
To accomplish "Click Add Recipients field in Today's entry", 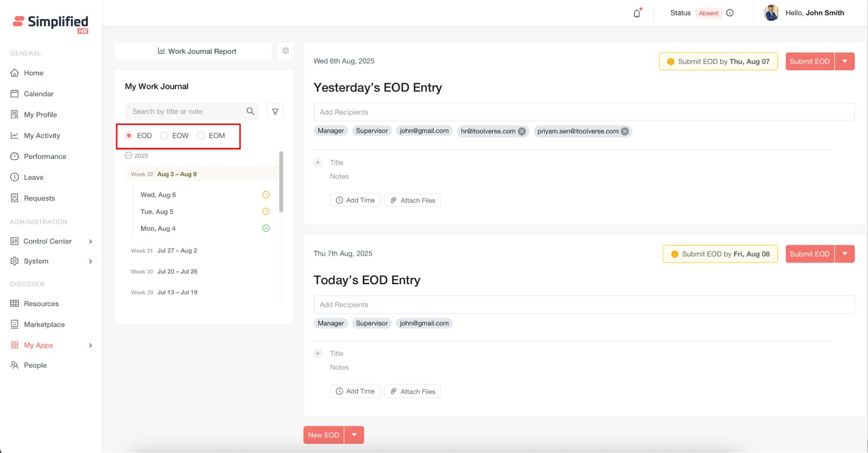I will [x=584, y=305].
